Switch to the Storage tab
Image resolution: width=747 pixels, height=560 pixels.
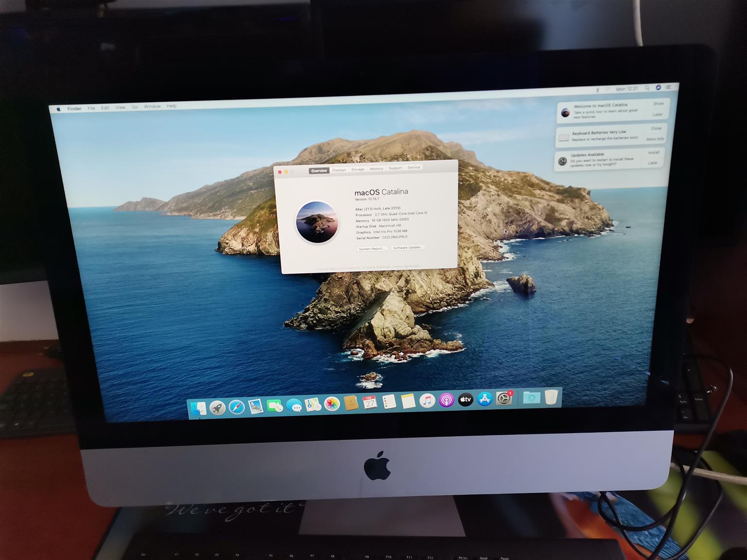click(x=358, y=169)
